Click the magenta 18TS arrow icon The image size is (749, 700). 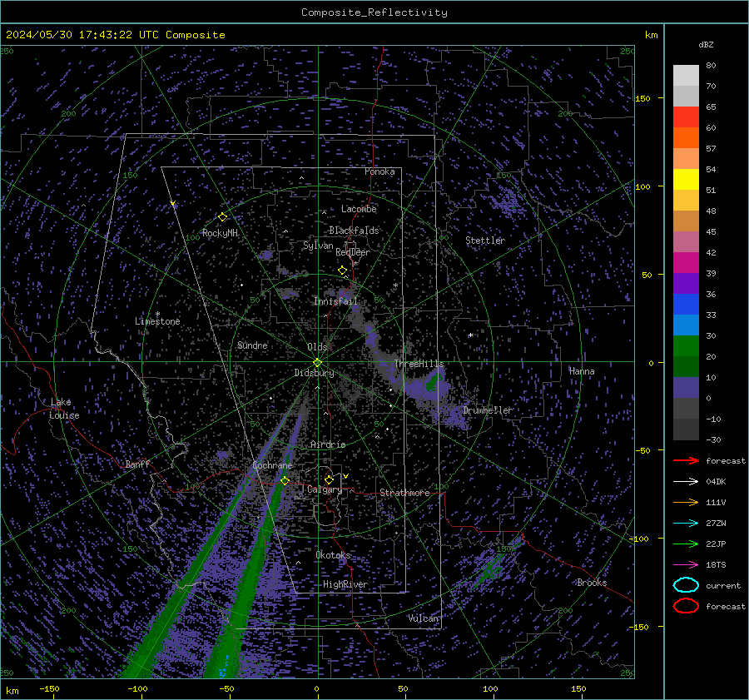coord(686,565)
